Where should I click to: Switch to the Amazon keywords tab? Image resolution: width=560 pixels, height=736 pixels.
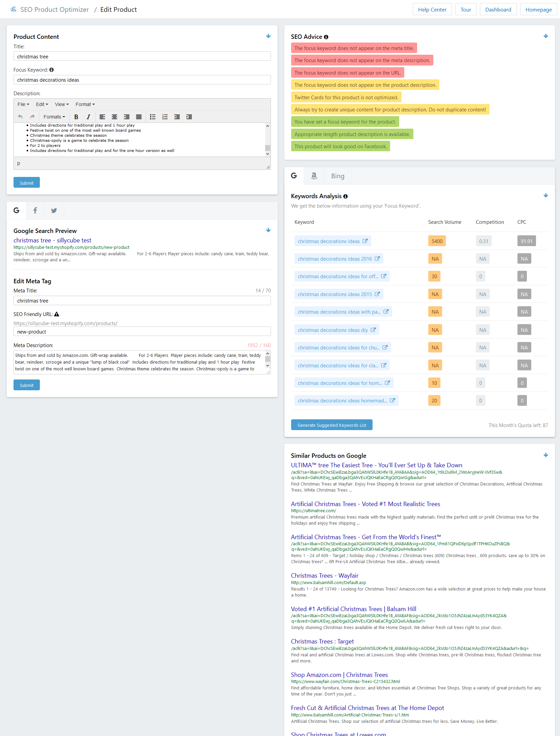click(x=314, y=176)
